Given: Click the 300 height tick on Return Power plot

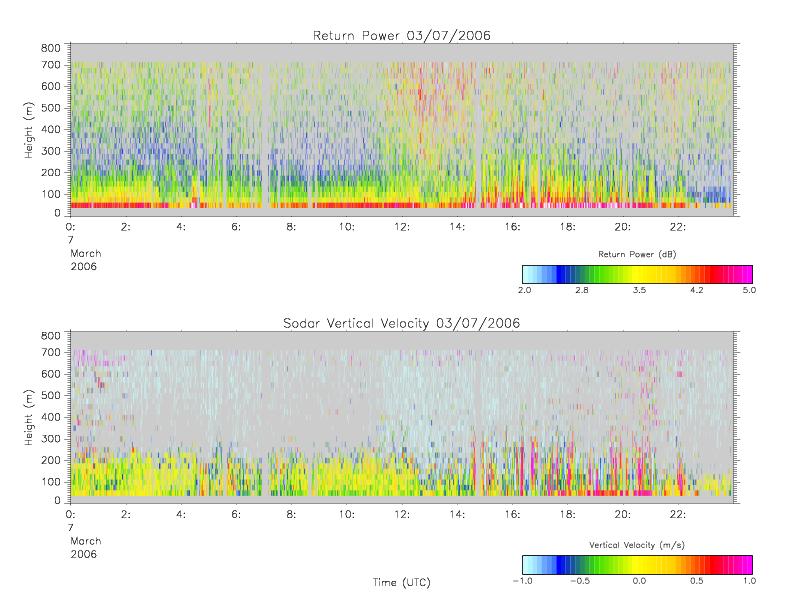Looking at the screenshot, I should (50, 151).
